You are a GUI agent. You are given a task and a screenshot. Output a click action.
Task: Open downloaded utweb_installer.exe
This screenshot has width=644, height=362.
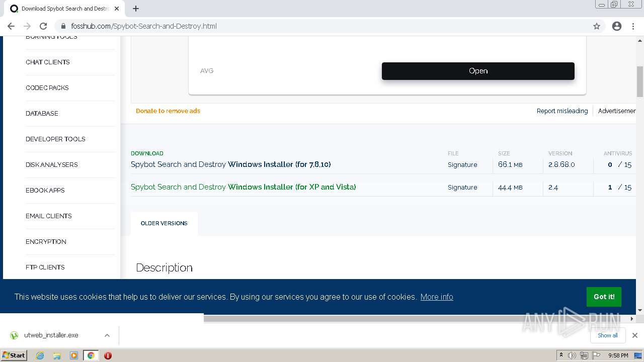click(51, 335)
